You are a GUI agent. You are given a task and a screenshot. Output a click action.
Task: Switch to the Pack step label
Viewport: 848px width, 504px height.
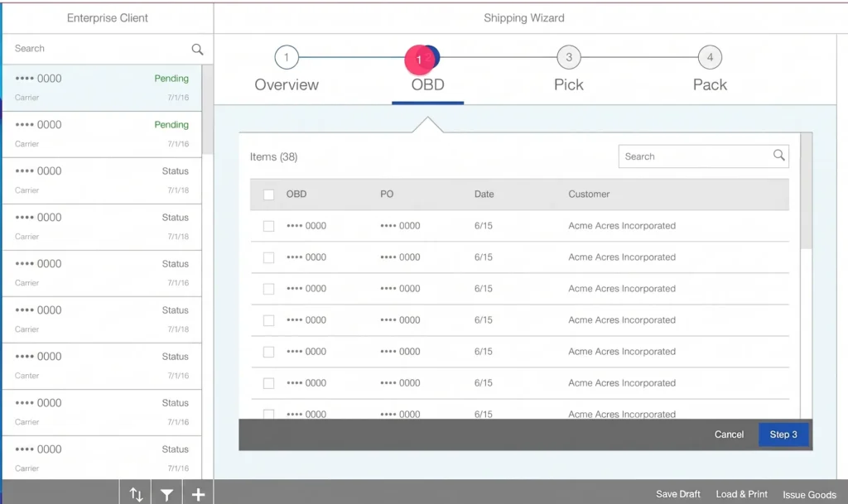[710, 84]
